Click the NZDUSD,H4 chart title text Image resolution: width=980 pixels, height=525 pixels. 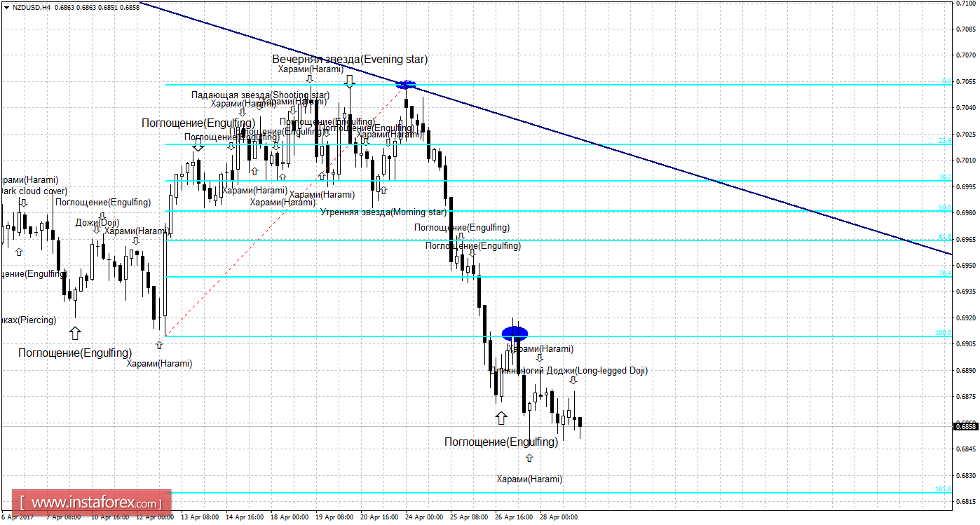tap(31, 7)
